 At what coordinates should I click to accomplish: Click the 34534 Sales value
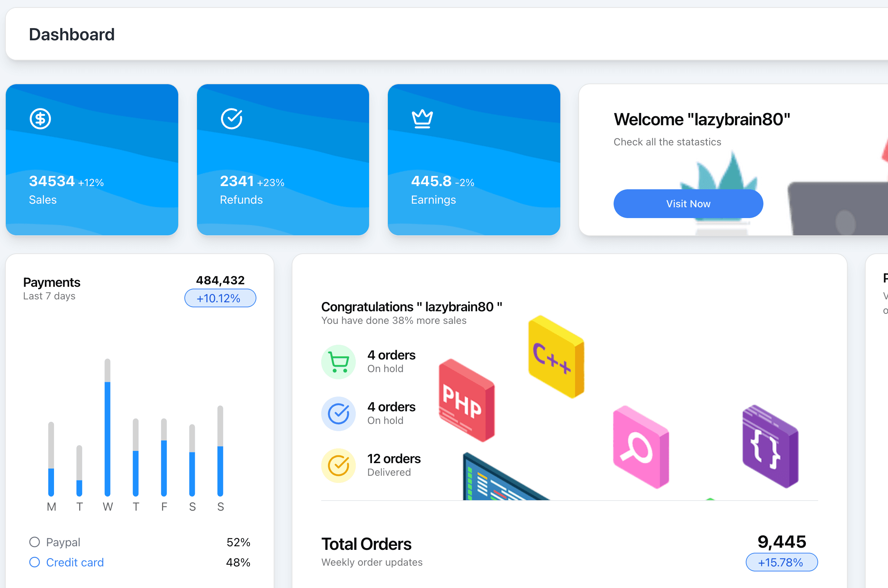click(52, 181)
